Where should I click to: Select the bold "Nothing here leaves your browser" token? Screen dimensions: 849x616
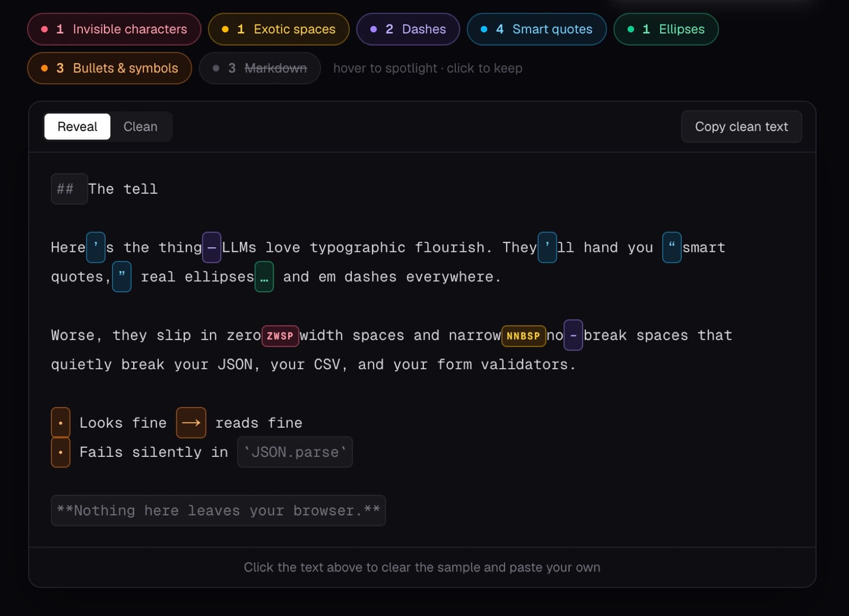pos(218,510)
